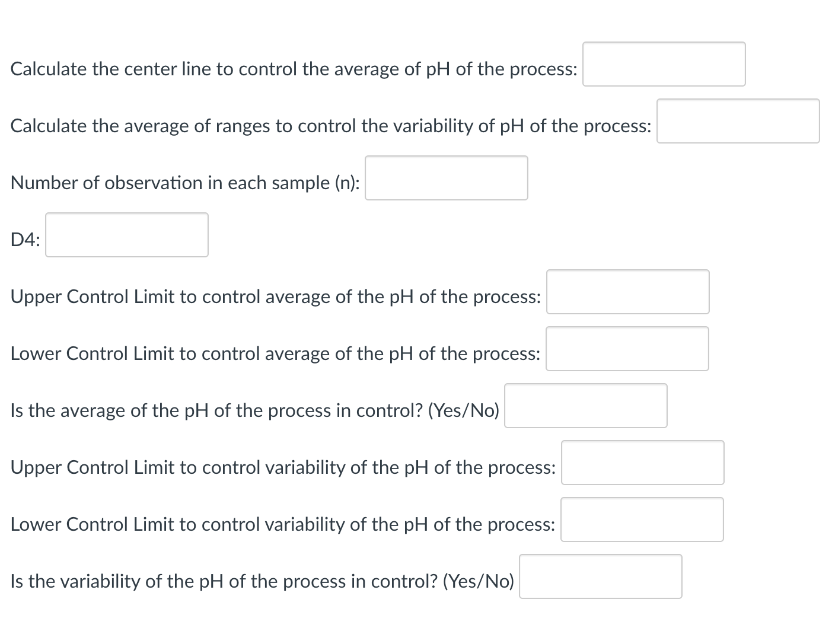Click the variability in control Yes/No field
Viewport: 832px width, 644px height.
600,576
